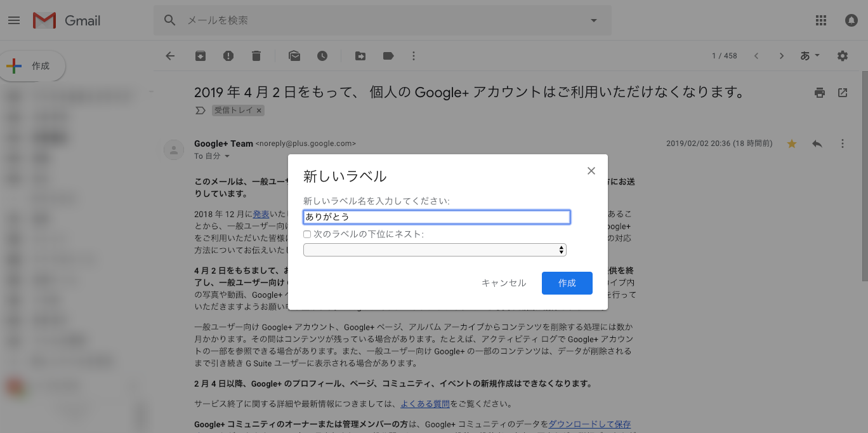Close the 新しいラベル dialog
This screenshot has height=433, width=868.
click(591, 171)
